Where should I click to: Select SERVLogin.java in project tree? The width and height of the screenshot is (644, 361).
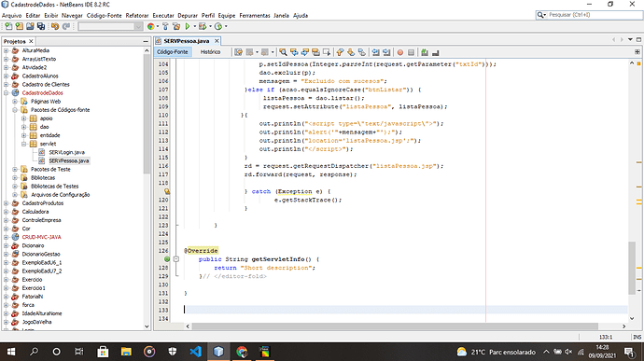(66, 152)
